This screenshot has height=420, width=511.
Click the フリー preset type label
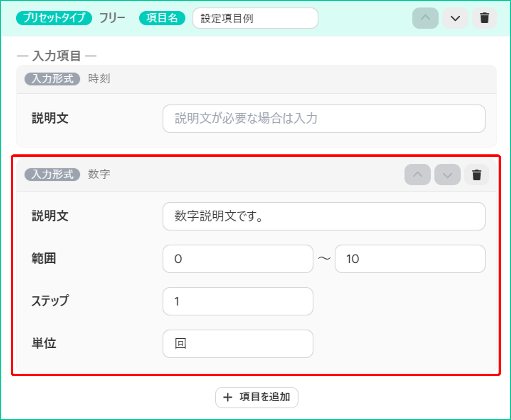112,18
